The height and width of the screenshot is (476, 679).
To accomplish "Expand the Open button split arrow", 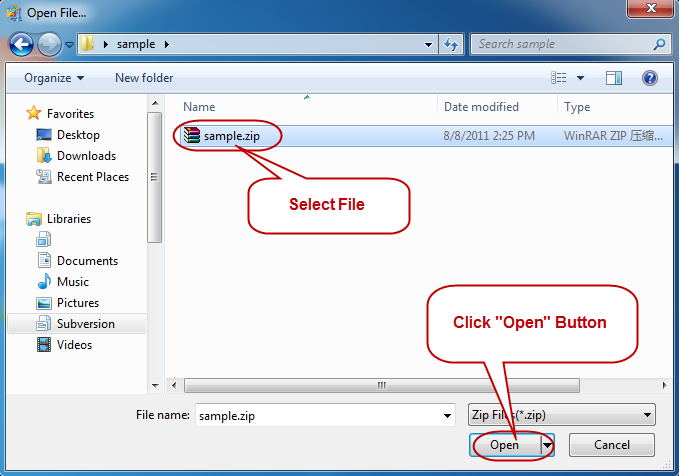I will point(548,445).
